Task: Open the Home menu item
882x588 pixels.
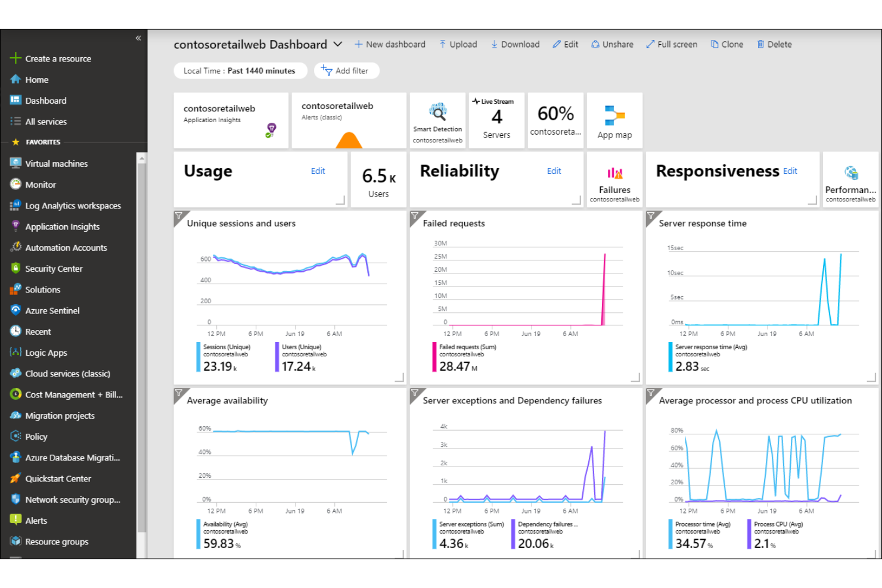Action: 37,79
